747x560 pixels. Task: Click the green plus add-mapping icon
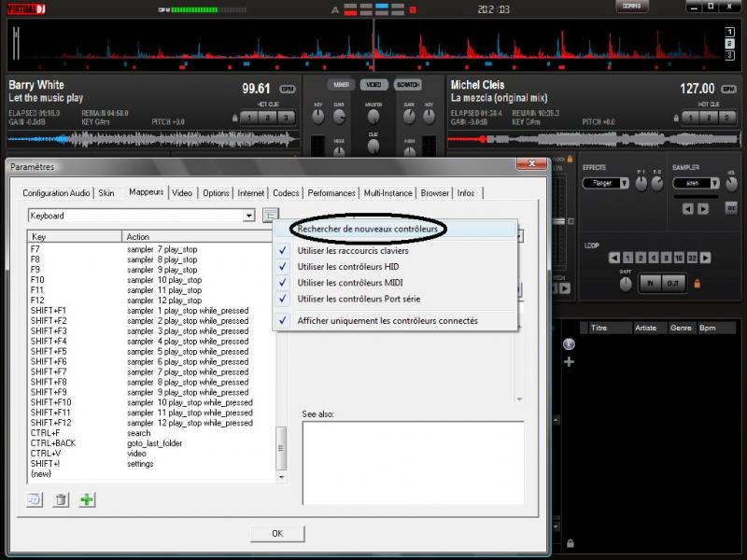point(87,499)
